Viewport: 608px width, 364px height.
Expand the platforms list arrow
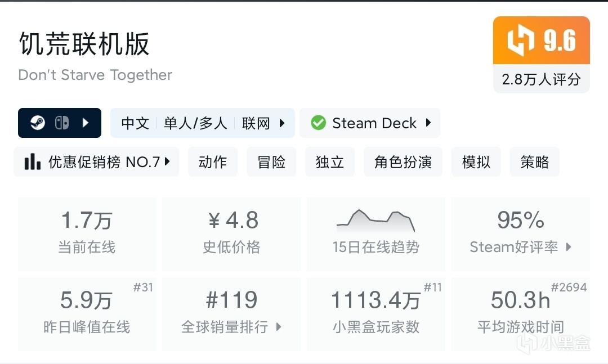86,123
